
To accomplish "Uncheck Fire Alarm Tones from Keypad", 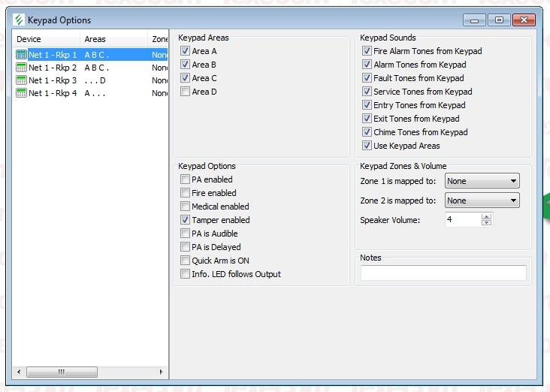I will click(367, 51).
